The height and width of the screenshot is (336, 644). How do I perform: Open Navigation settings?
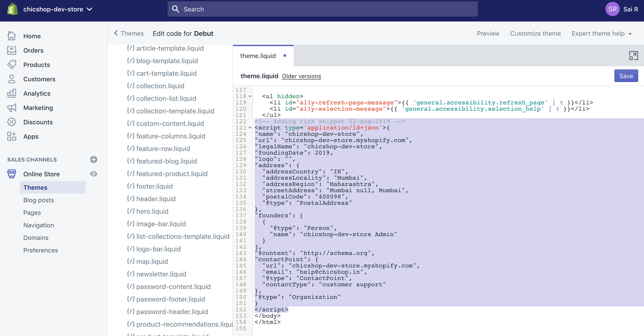tap(39, 225)
